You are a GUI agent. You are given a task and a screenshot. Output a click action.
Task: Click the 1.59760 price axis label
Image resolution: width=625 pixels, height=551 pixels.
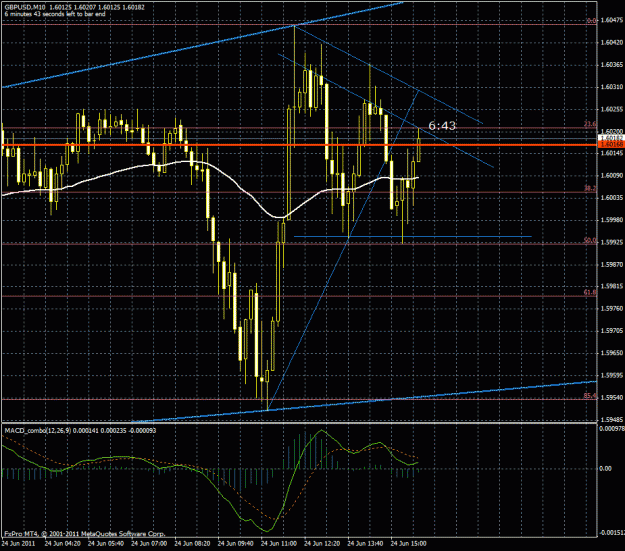(611, 309)
